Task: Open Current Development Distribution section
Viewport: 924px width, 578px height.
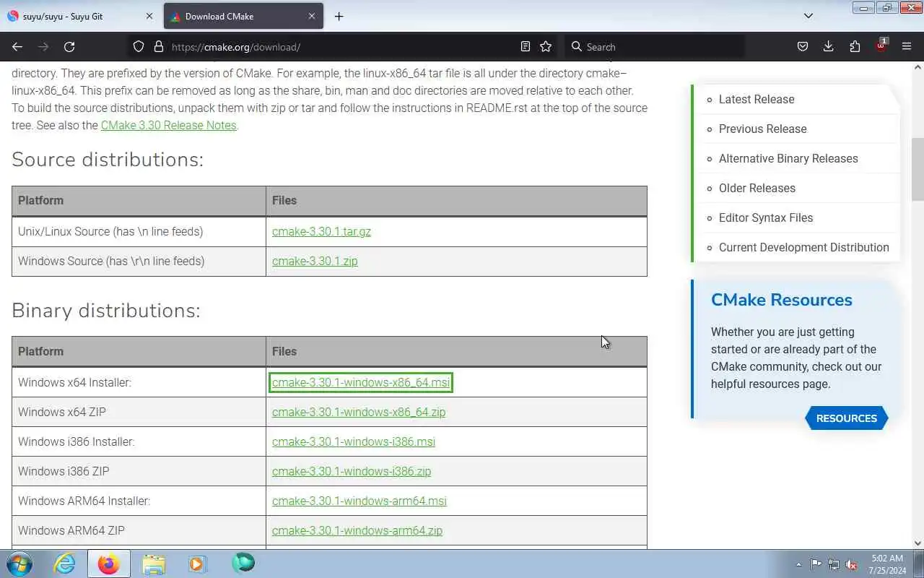Action: 804,247
